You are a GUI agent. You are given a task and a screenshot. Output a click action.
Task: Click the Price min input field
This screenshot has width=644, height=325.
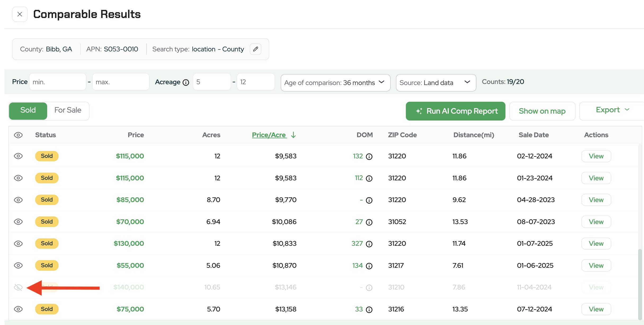coord(58,82)
